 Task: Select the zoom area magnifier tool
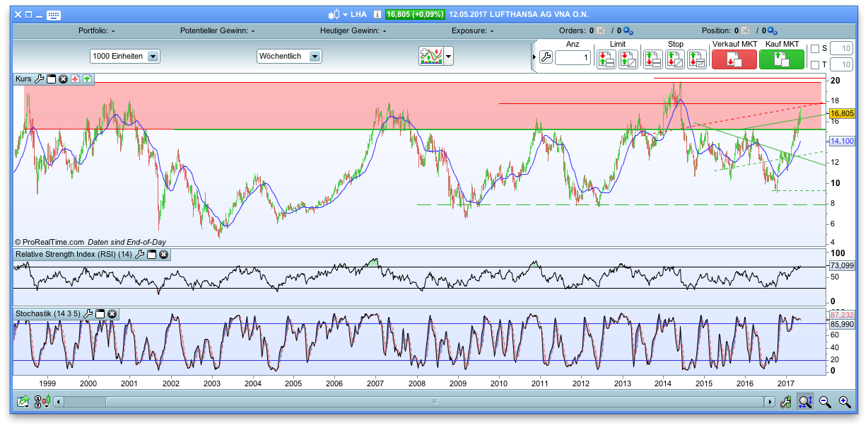pos(805,402)
